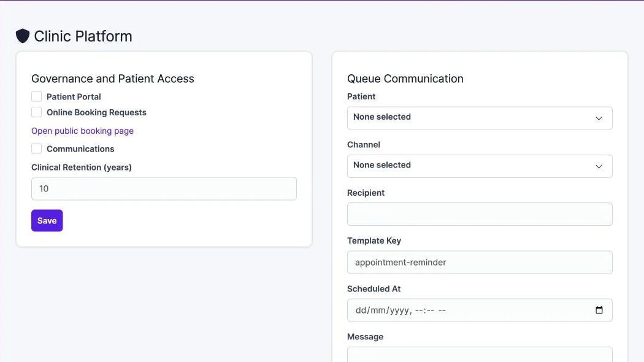Open the Patient dropdown

coord(480,118)
